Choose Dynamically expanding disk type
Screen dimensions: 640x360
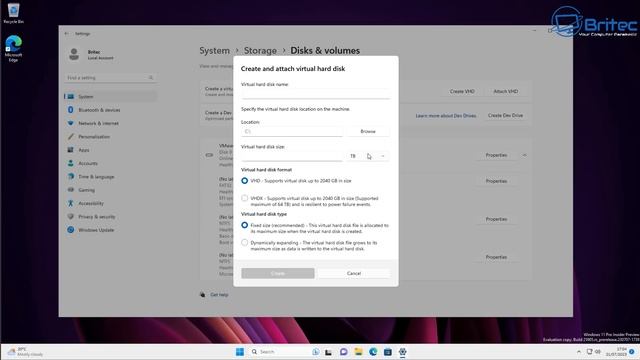pos(244,242)
